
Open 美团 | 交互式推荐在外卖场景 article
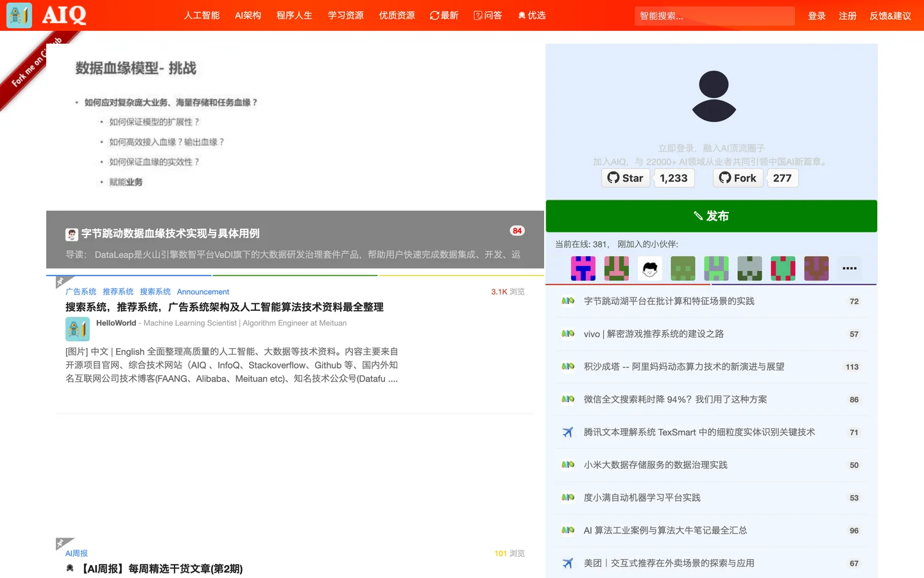pyautogui.click(x=669, y=563)
